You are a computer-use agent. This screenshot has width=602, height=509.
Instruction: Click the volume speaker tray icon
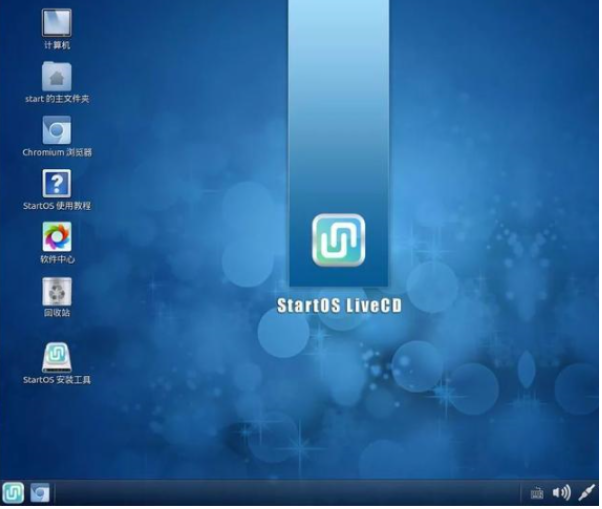(x=561, y=493)
